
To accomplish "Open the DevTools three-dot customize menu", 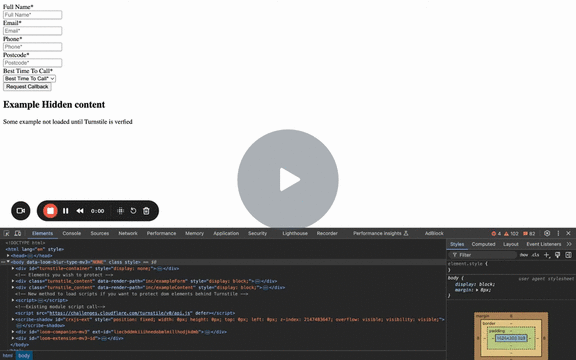I will point(558,233).
